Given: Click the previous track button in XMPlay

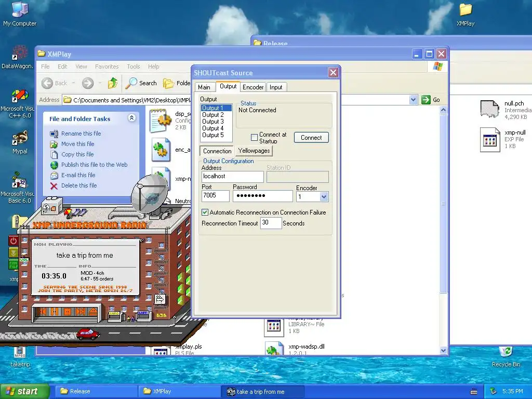Looking at the screenshot, I should coord(43,312).
